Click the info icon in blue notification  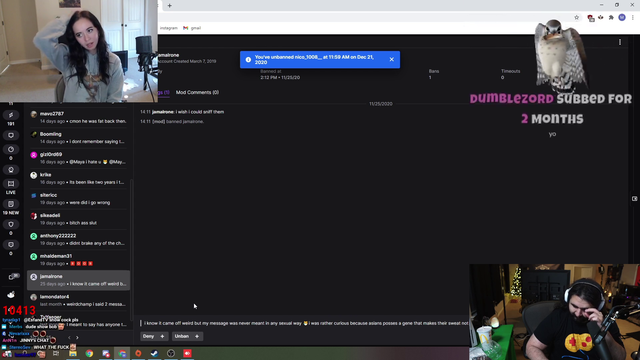(248, 60)
